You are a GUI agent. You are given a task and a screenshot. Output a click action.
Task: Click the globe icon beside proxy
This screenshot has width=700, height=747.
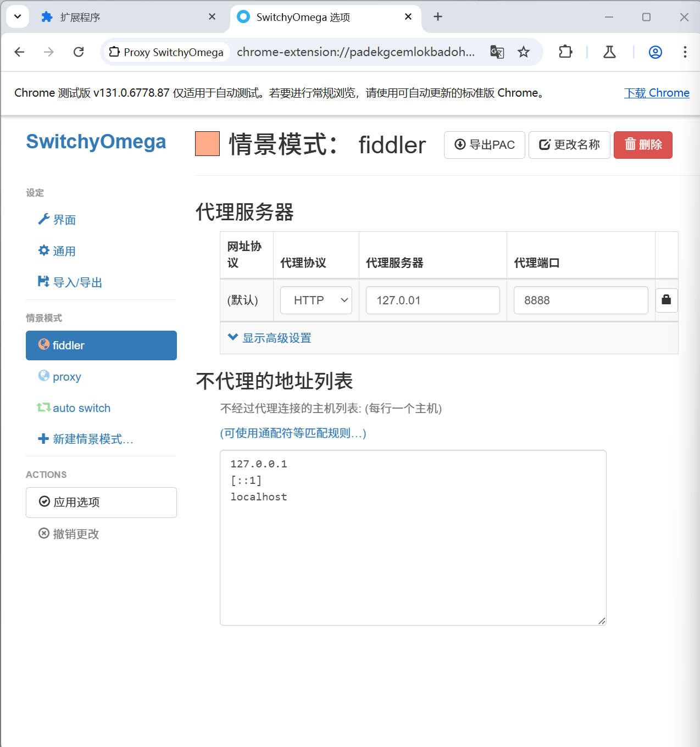click(x=44, y=376)
